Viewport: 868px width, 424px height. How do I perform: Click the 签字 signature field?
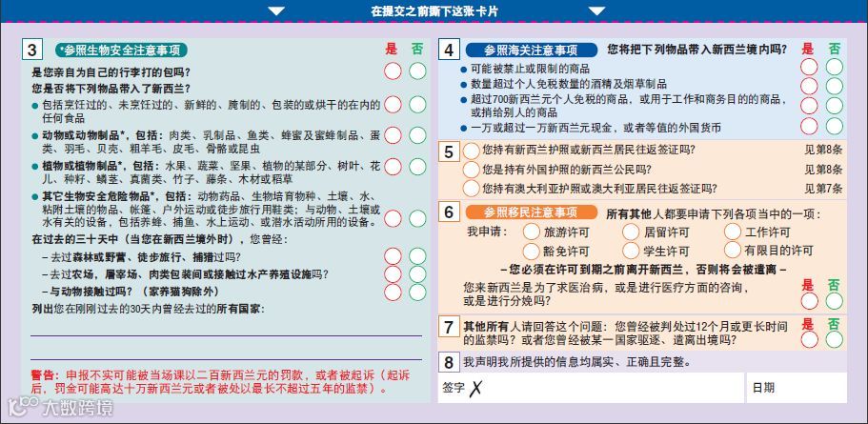point(591,388)
